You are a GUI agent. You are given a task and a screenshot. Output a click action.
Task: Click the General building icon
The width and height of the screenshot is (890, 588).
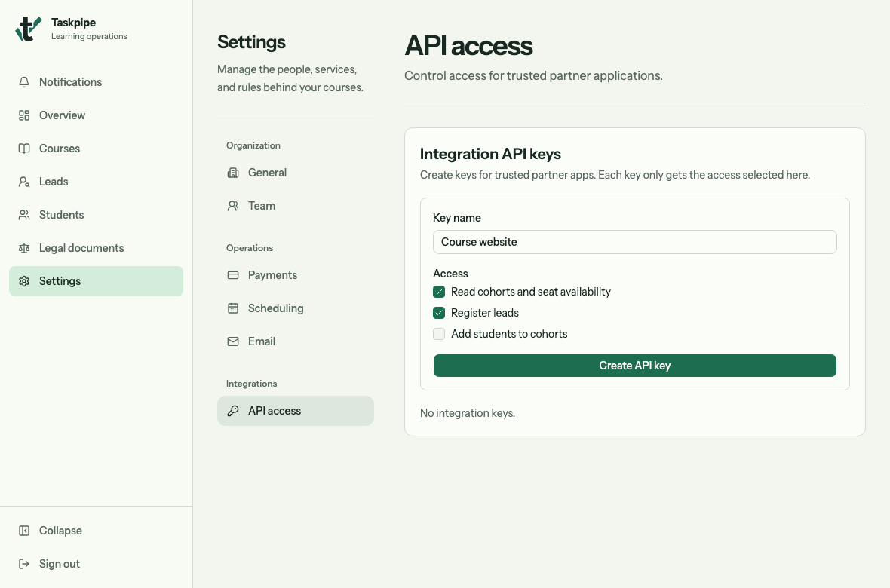point(233,173)
